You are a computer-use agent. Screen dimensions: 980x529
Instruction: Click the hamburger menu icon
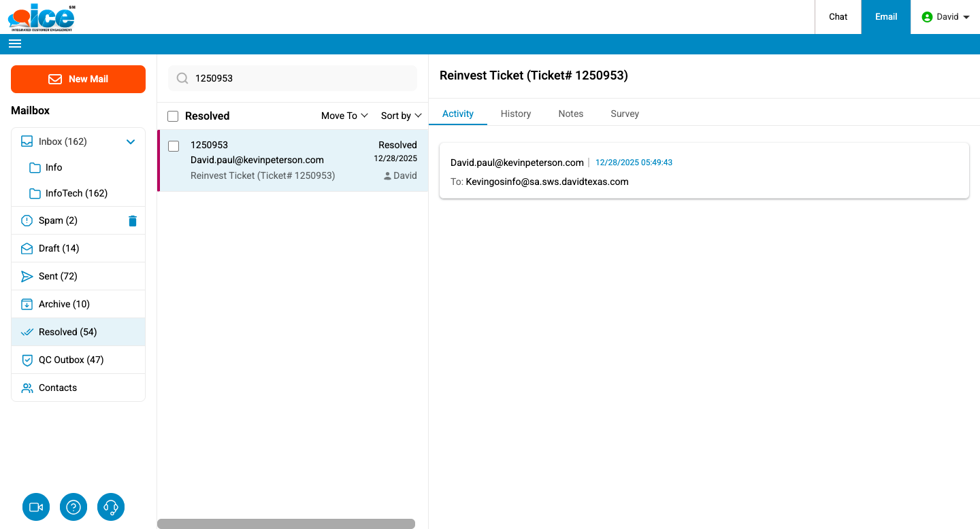(x=15, y=44)
